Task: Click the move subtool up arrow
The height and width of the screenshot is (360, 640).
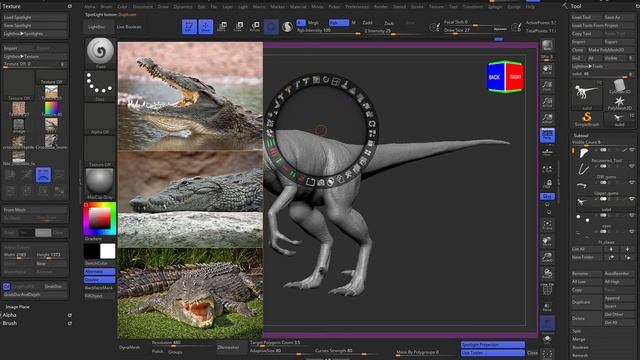Action: tap(611, 249)
